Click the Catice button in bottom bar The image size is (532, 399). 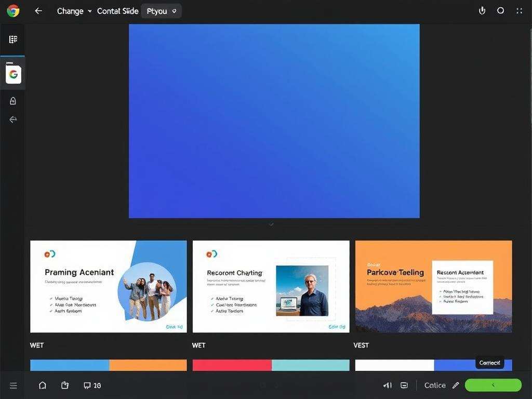point(434,385)
